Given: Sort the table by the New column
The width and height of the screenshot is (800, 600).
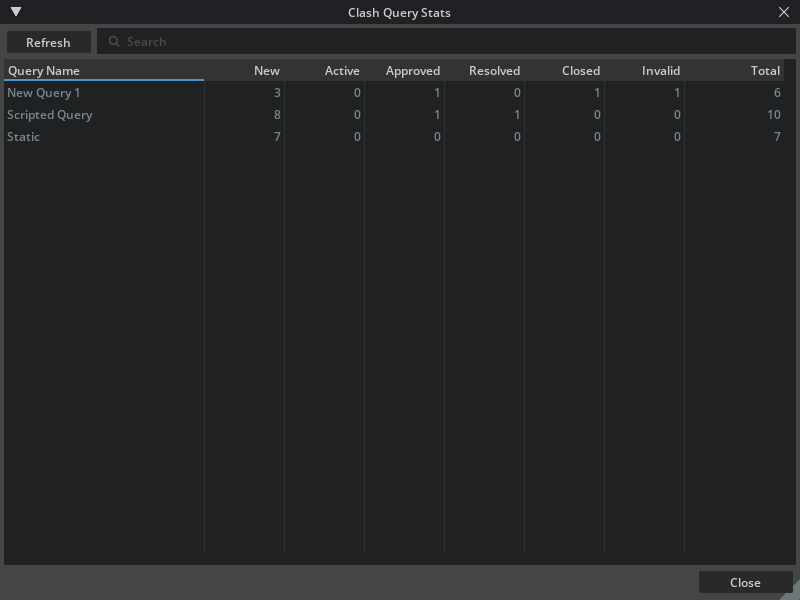Looking at the screenshot, I should coord(265,70).
